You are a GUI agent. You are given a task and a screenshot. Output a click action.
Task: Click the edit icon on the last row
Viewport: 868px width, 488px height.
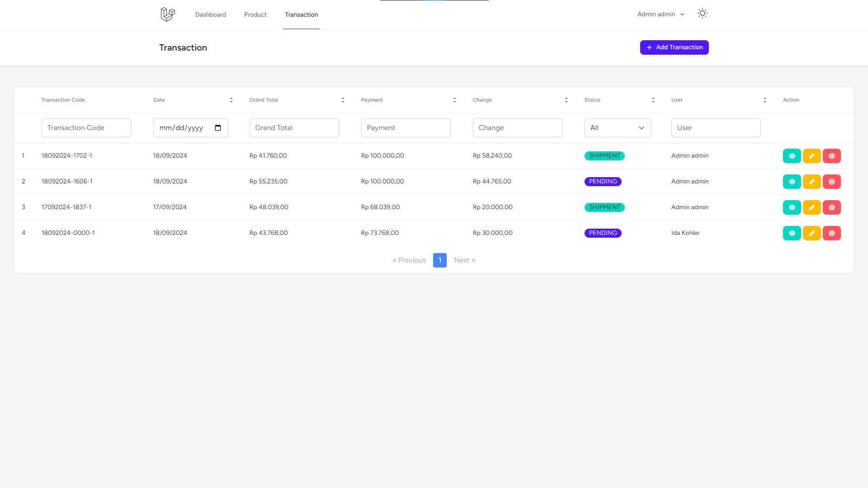(x=812, y=233)
